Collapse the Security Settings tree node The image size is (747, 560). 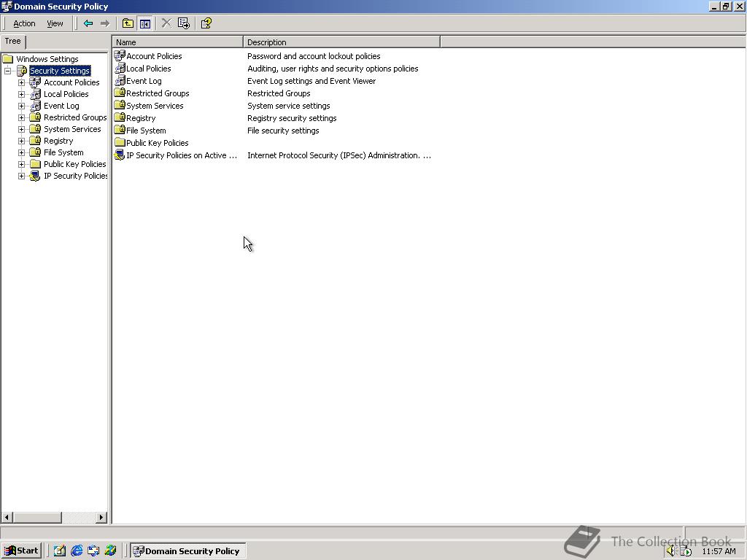point(7,71)
